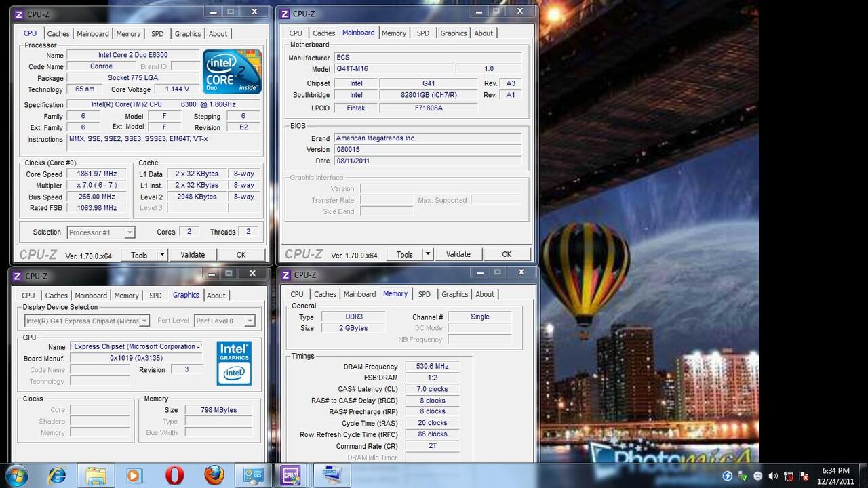Image resolution: width=868 pixels, height=488 pixels.
Task: Click the Southbridge value 82801GB (ICH7/R)
Action: [429, 95]
